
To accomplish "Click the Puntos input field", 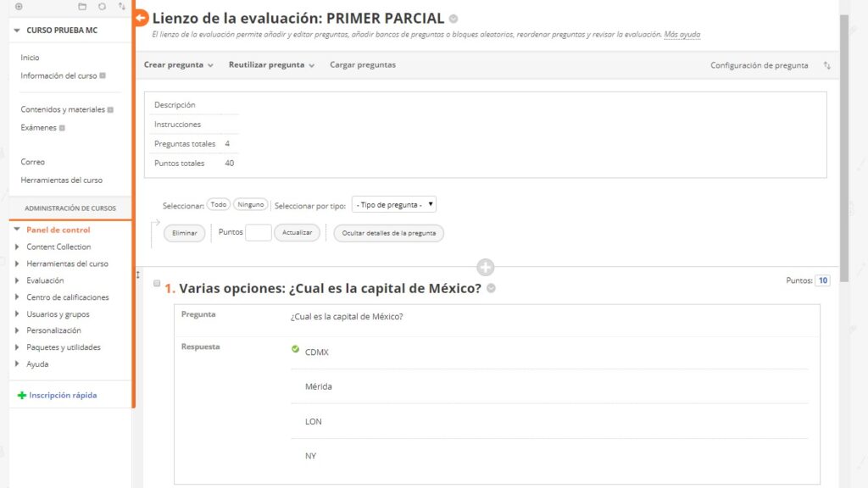I will click(x=258, y=233).
